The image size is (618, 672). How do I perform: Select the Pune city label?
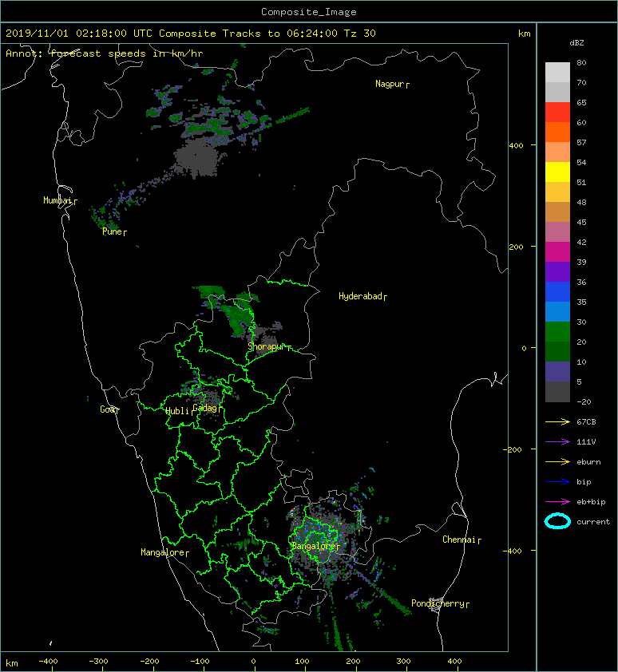click(113, 231)
